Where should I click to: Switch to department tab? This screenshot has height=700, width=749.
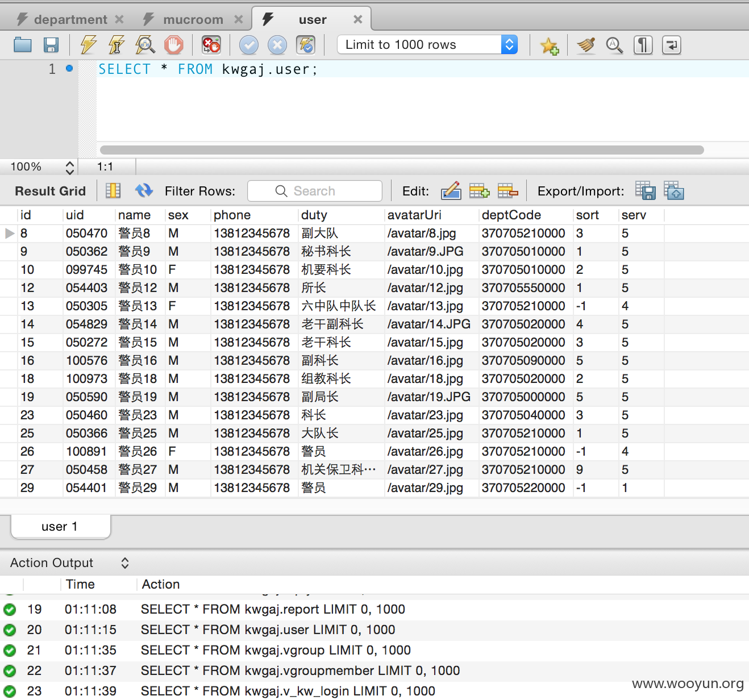tap(70, 20)
